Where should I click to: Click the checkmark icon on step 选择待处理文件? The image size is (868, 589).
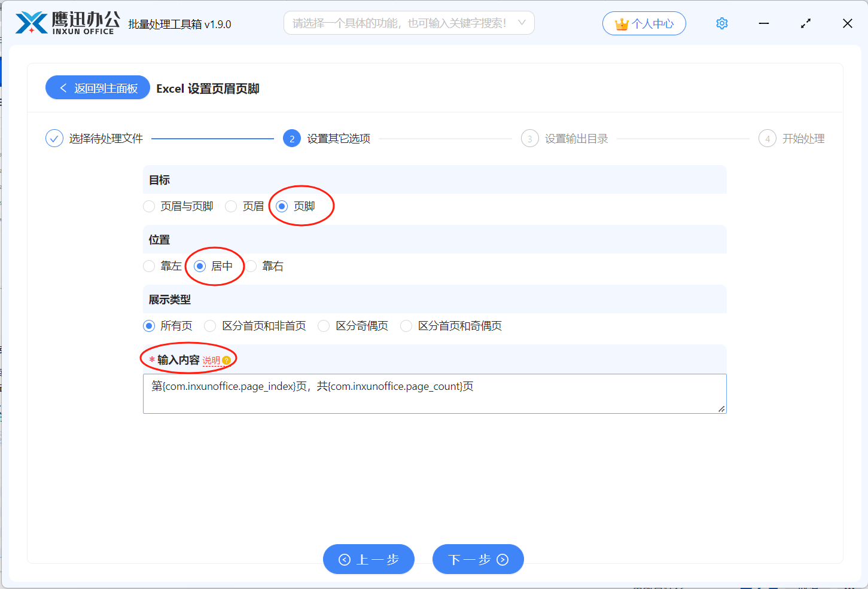tap(54, 138)
